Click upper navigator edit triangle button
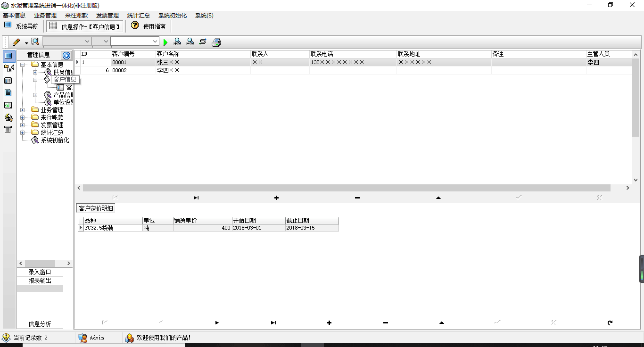This screenshot has height=347, width=644. pos(438,198)
